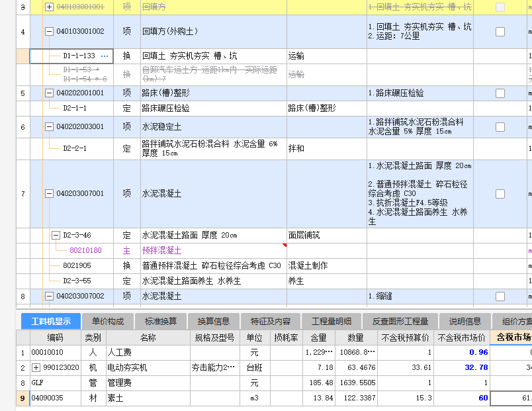Viewport: 532px width, 411px height.
Task: Select the 规格及型号 column header
Action: (x=215, y=338)
